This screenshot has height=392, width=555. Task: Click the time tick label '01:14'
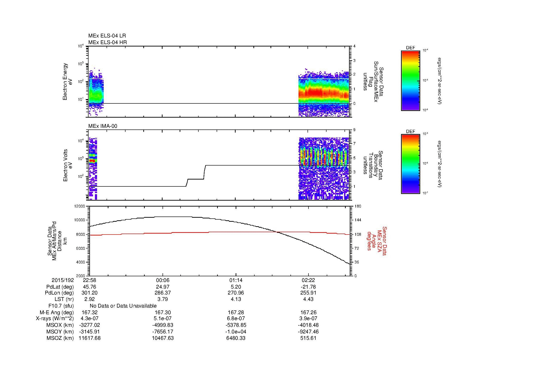tap(236, 280)
